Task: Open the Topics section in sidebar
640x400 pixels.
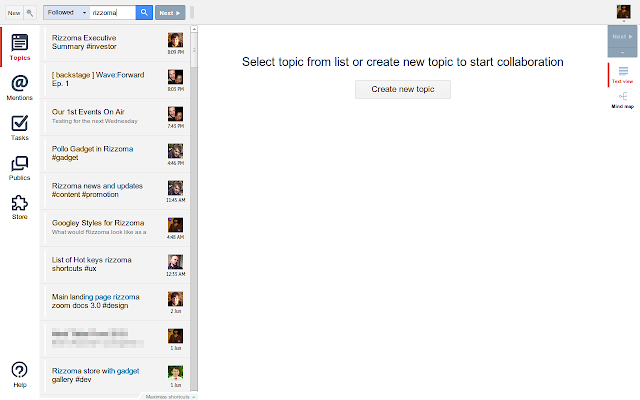Action: point(19,47)
